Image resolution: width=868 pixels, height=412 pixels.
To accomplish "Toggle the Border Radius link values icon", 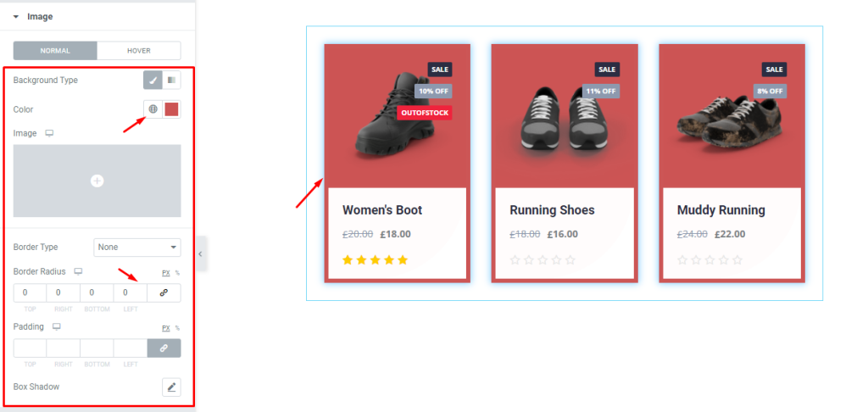I will coord(164,292).
